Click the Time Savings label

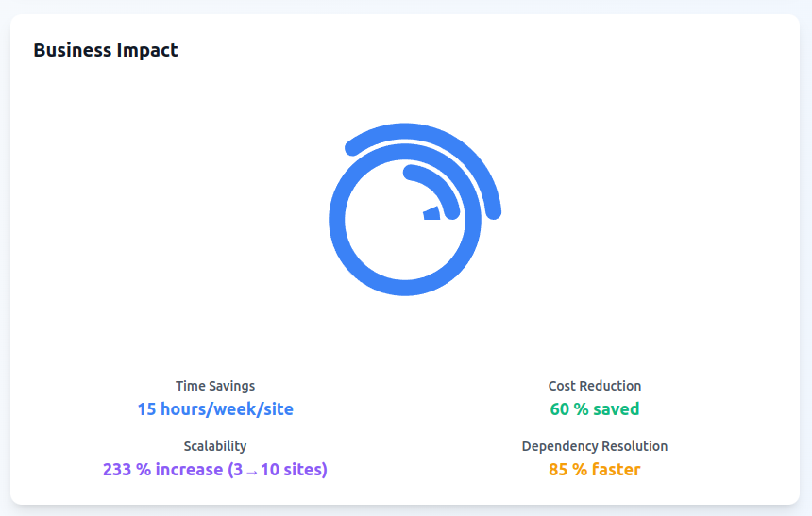pyautogui.click(x=215, y=386)
